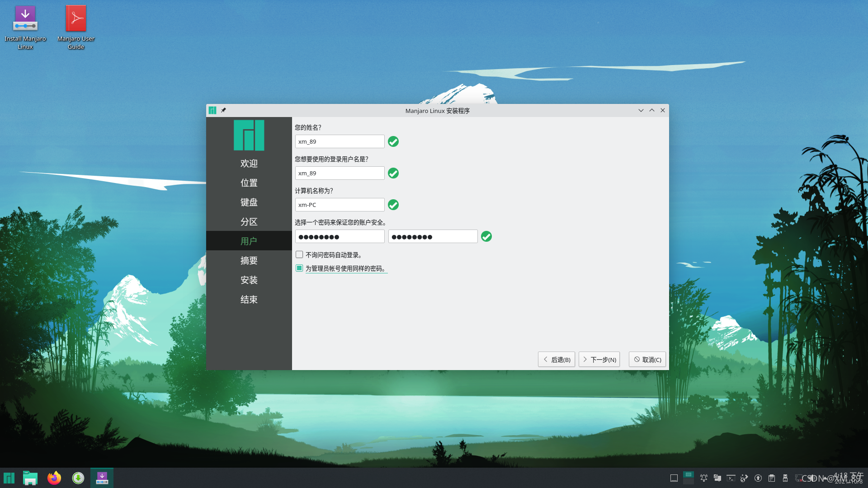The image size is (868, 488).
Task: Open the green download arrow taskbar app
Action: pos(78,478)
